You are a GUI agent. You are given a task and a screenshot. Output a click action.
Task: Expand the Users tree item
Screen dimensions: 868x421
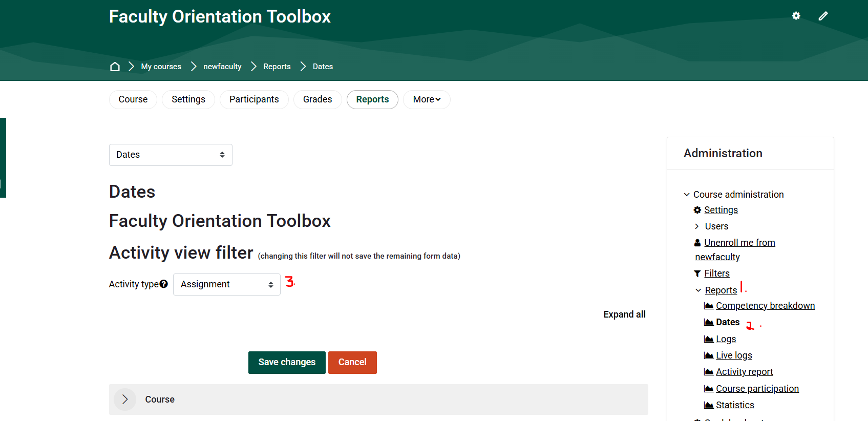coord(697,226)
